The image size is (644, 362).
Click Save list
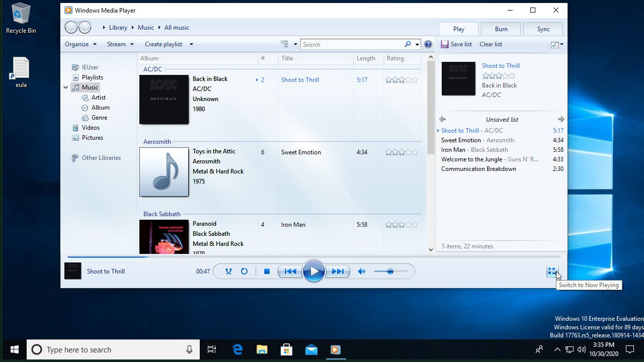tap(457, 44)
